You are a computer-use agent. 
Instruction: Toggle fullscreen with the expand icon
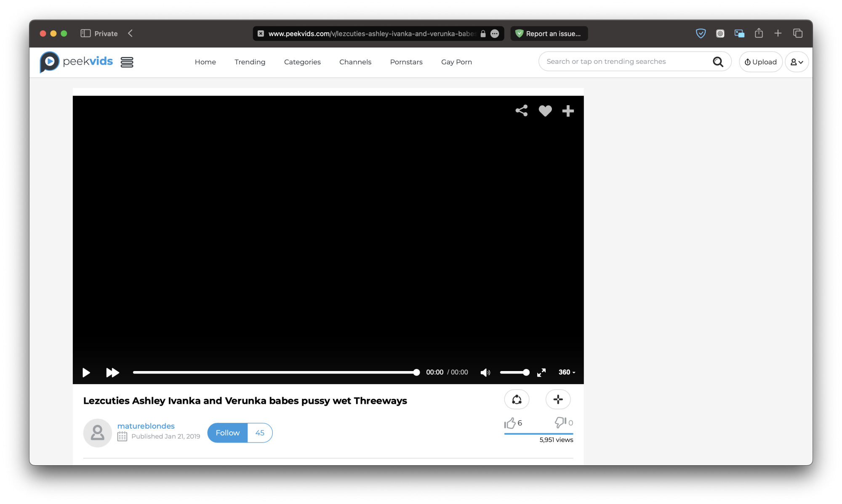(541, 372)
